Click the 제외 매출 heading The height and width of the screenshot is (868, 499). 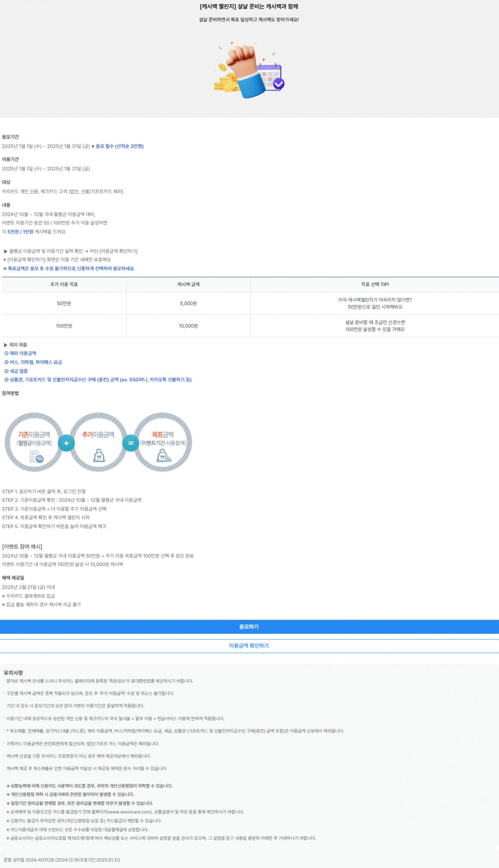(x=15, y=345)
